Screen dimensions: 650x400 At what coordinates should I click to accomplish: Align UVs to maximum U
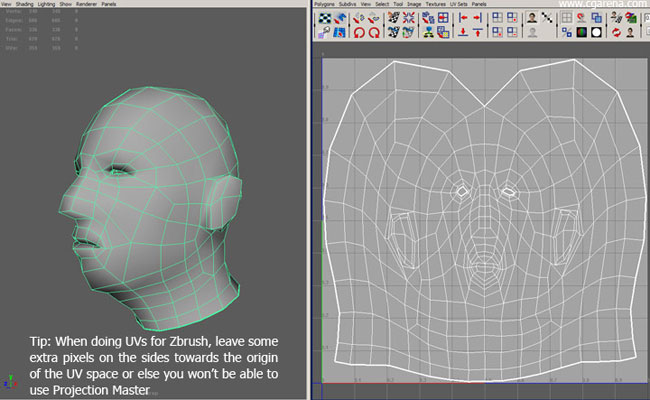coord(478,18)
